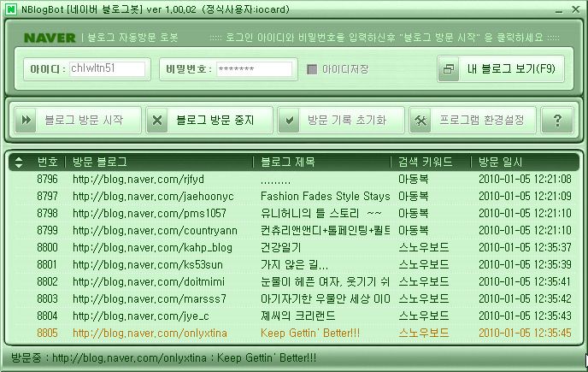Select URL blog.naver.com/doitmimi

(149, 282)
